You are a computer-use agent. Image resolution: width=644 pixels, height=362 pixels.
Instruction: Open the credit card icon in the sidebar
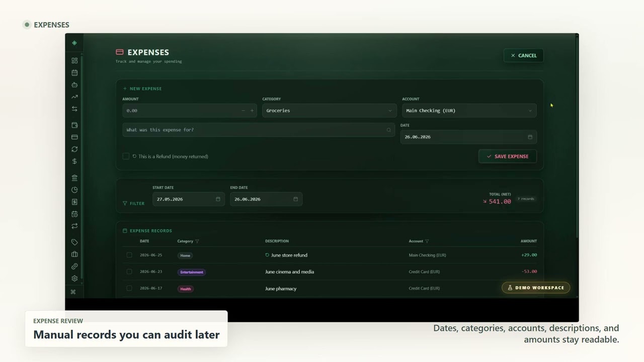pyautogui.click(x=74, y=137)
